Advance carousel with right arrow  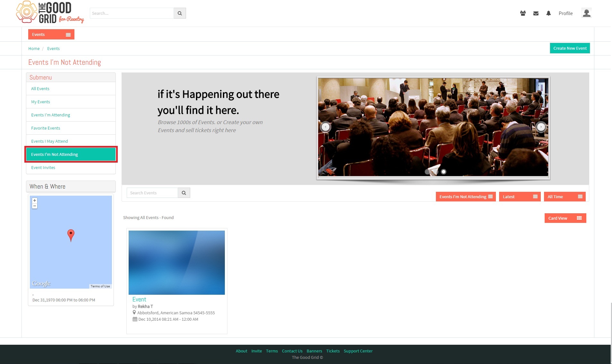[x=541, y=127]
